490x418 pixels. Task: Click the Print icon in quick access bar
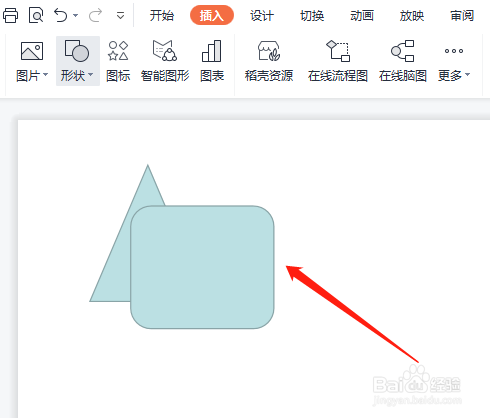pyautogui.click(x=11, y=15)
